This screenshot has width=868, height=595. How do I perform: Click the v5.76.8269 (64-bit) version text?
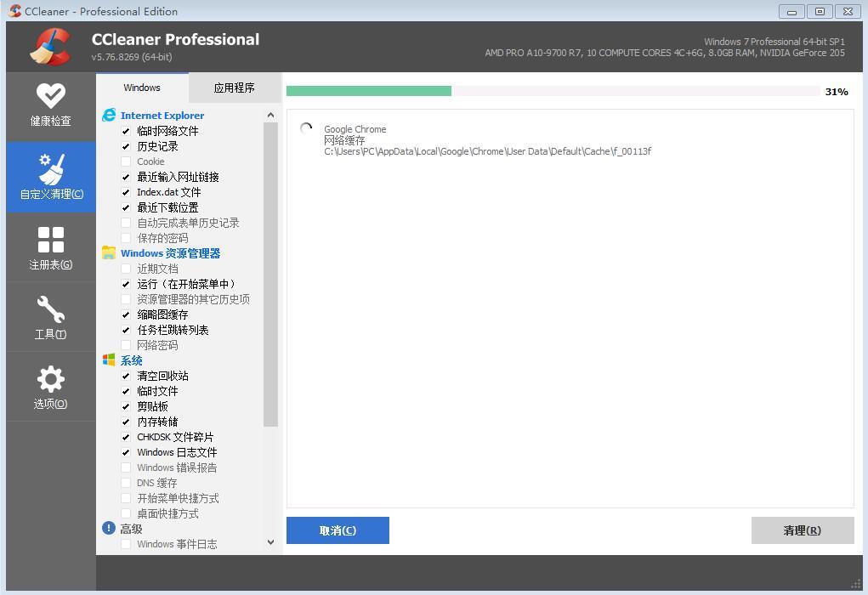pyautogui.click(x=132, y=56)
